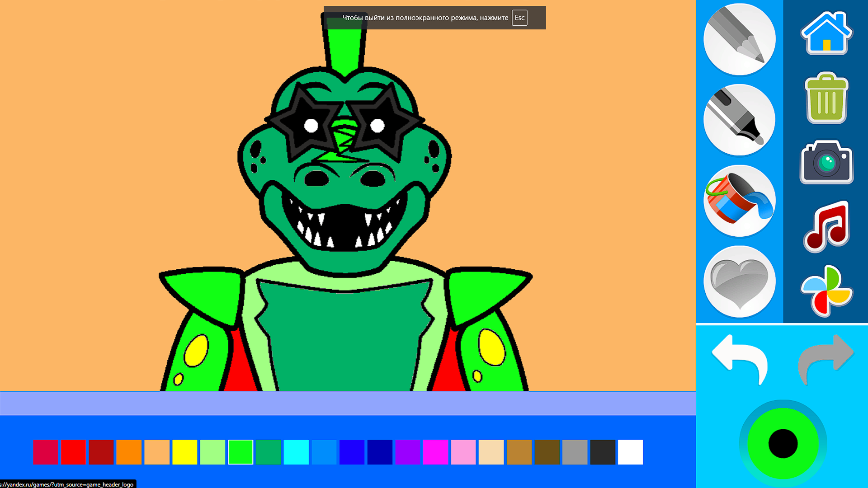This screenshot has width=868, height=488.
Task: Pick the sky blue color swatch
Action: click(324, 452)
